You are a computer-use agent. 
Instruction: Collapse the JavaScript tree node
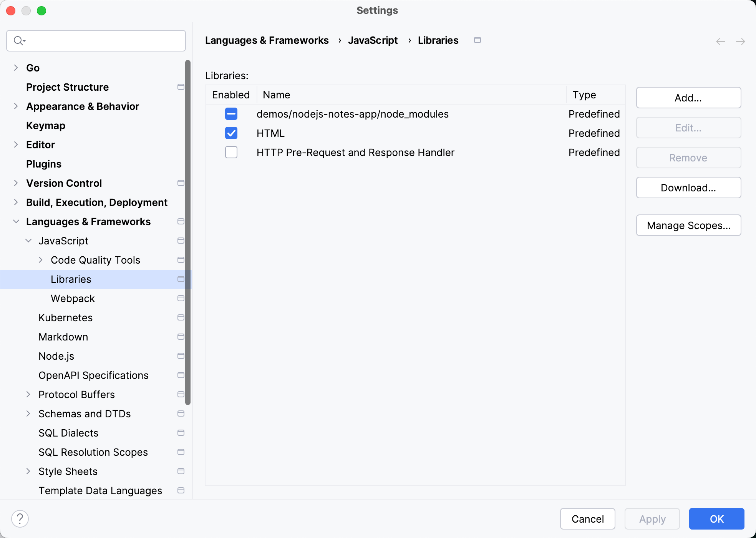(29, 241)
